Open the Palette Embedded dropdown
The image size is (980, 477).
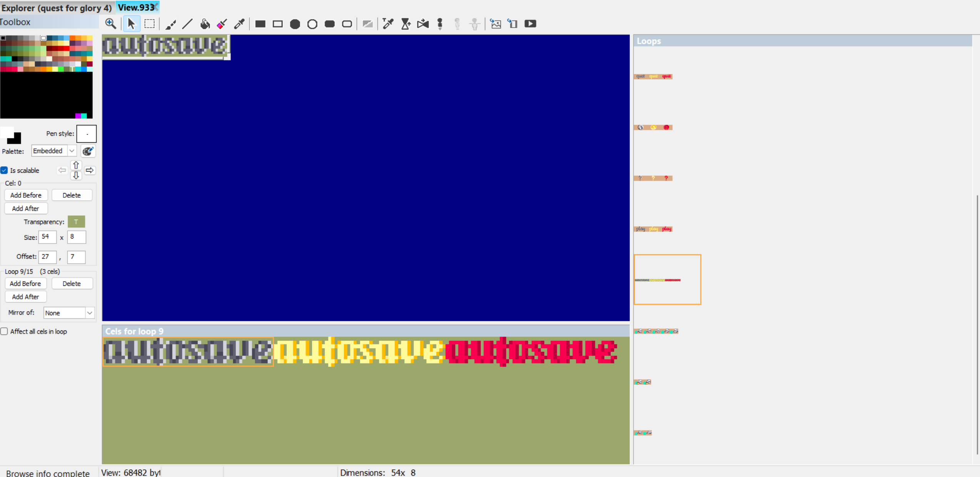[x=54, y=151]
